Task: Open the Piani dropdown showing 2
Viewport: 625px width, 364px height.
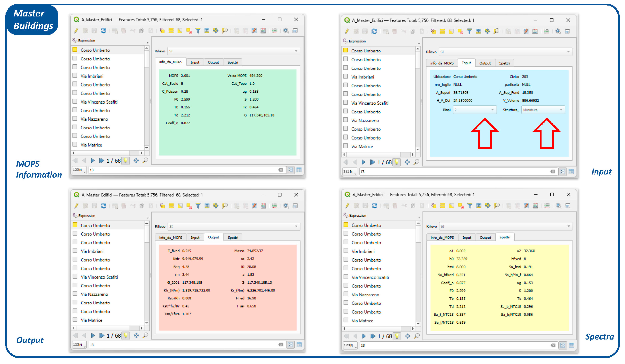Action: coord(474,110)
